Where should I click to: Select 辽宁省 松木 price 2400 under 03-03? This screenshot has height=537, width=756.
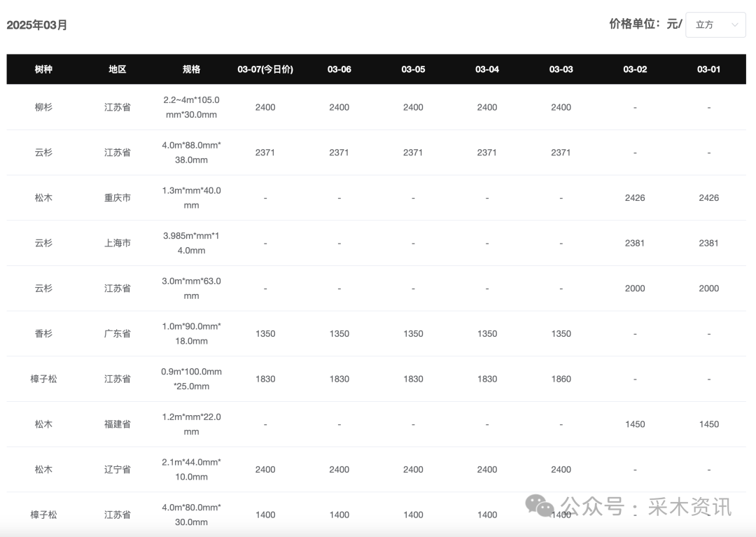click(561, 470)
